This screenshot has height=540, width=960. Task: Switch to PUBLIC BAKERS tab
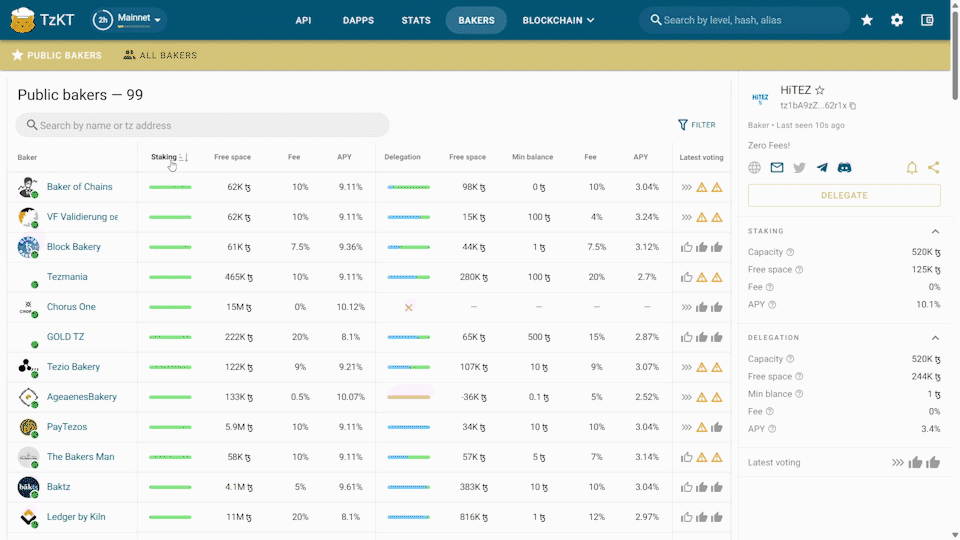coord(57,55)
